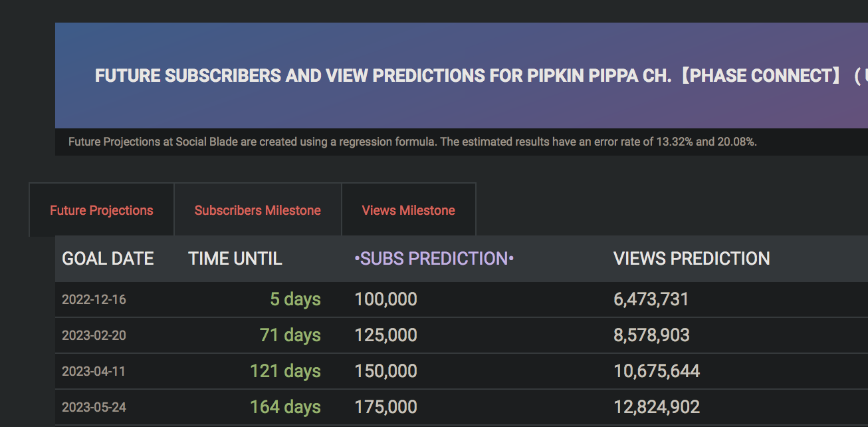Select the 10,675,644 views prediction value
Image resolution: width=868 pixels, height=427 pixels.
click(657, 371)
